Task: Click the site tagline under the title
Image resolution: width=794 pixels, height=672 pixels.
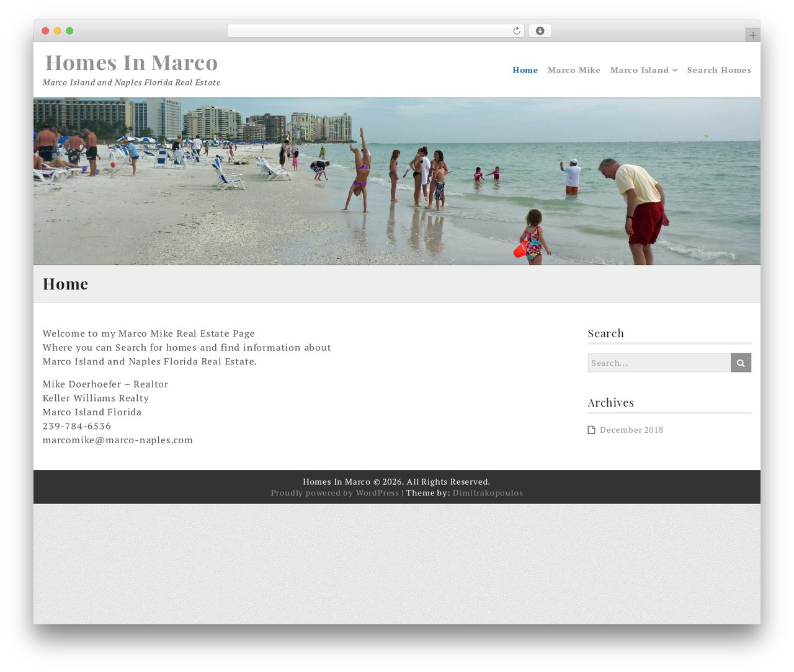Action: [132, 82]
